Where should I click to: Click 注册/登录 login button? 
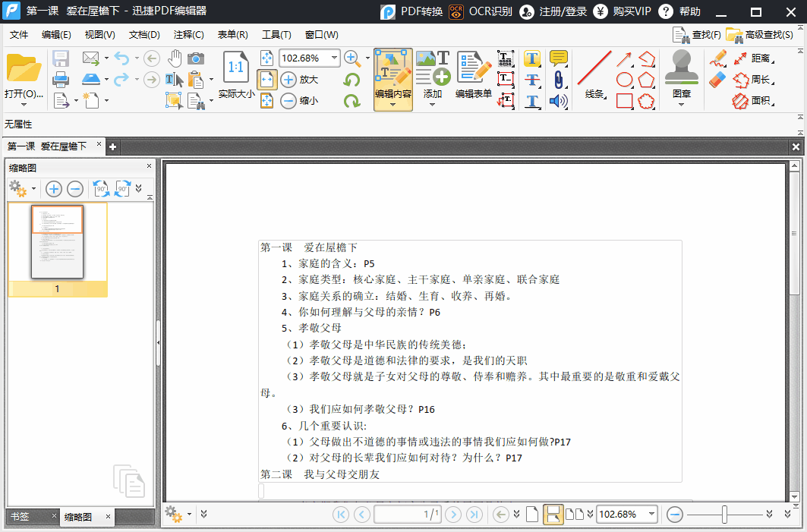tap(553, 11)
